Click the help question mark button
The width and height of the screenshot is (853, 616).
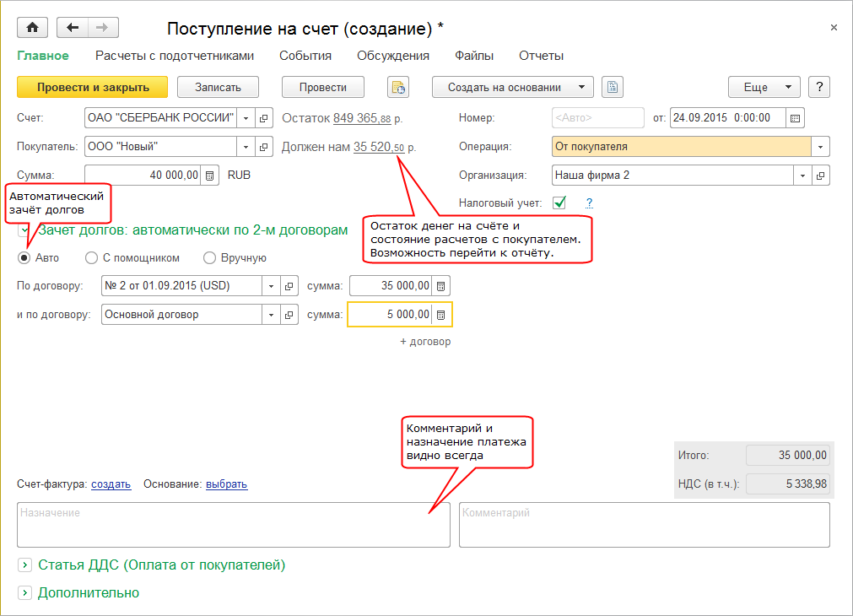point(819,87)
